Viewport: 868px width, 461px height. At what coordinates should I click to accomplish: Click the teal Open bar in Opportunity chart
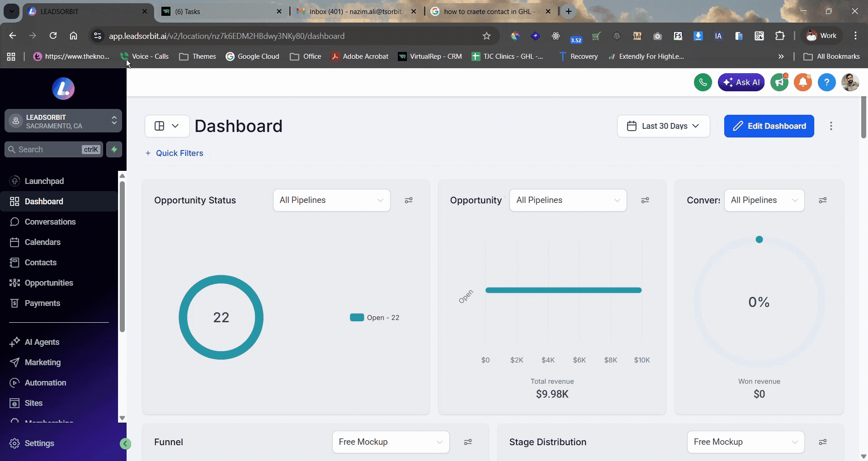(563, 290)
